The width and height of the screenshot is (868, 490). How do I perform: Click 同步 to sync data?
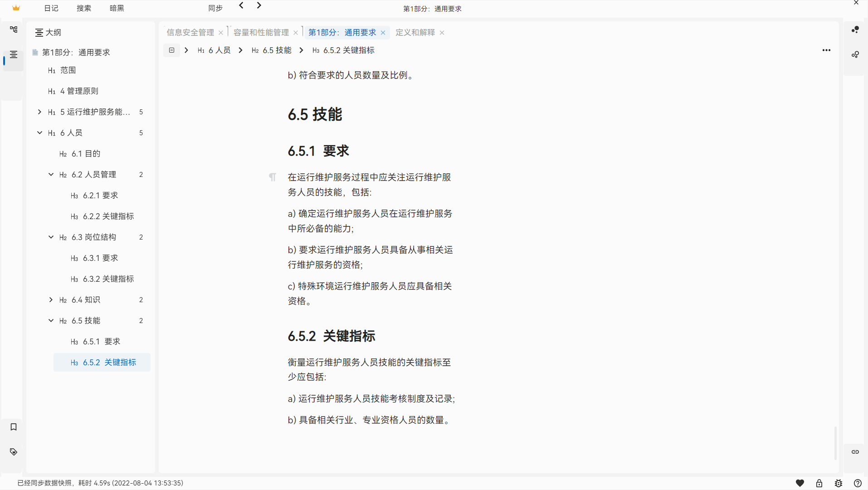click(215, 8)
